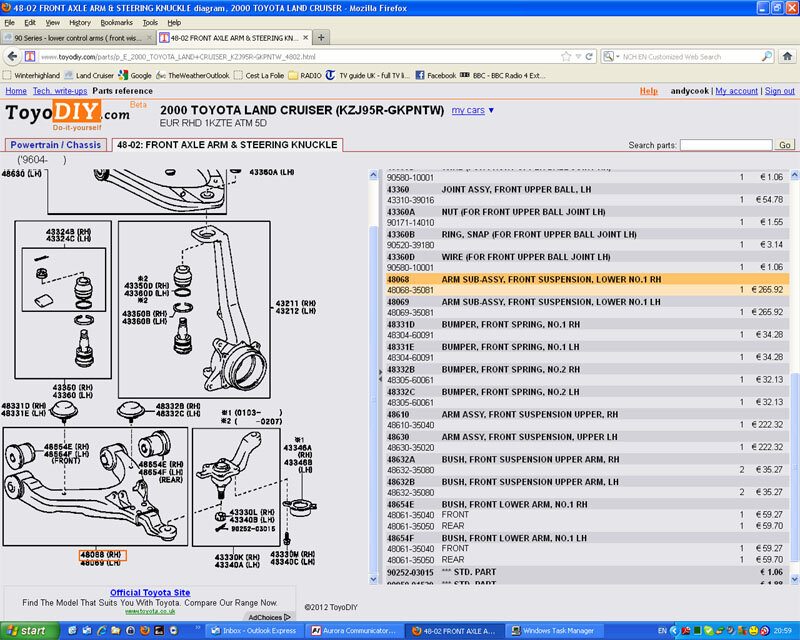Viewport: 800px width, 640px height.
Task: Click the Go button next to Search parts
Action: tap(785, 145)
